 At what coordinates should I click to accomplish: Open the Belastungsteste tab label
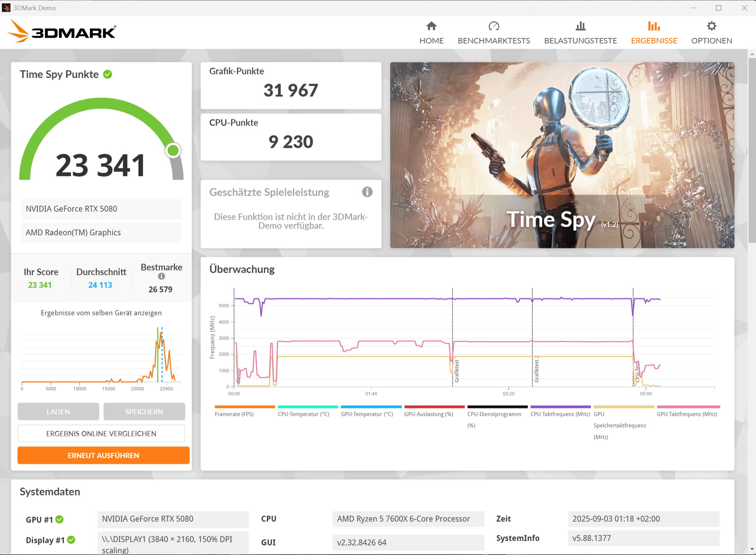click(x=580, y=41)
